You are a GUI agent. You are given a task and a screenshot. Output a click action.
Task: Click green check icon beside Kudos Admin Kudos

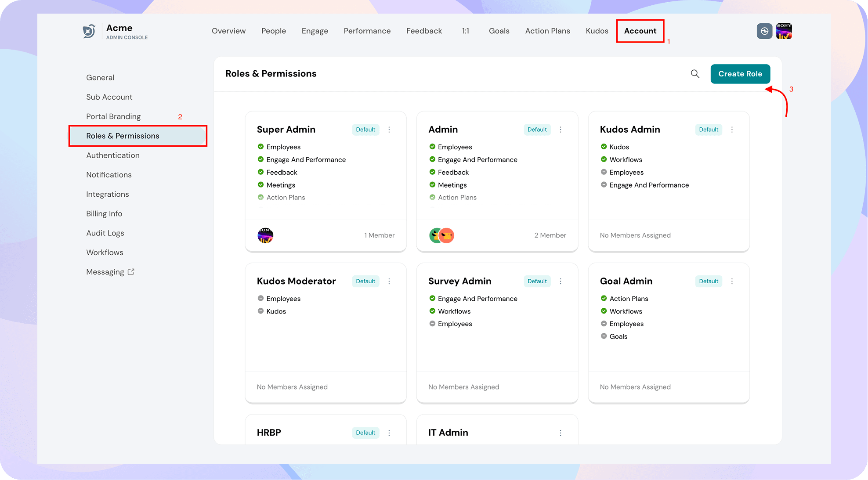click(604, 147)
